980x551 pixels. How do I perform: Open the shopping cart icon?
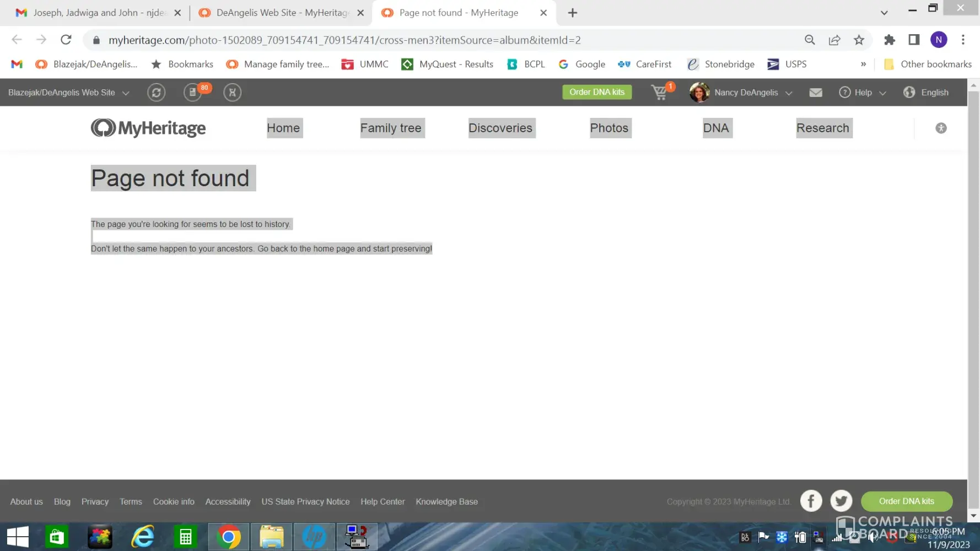click(x=660, y=92)
